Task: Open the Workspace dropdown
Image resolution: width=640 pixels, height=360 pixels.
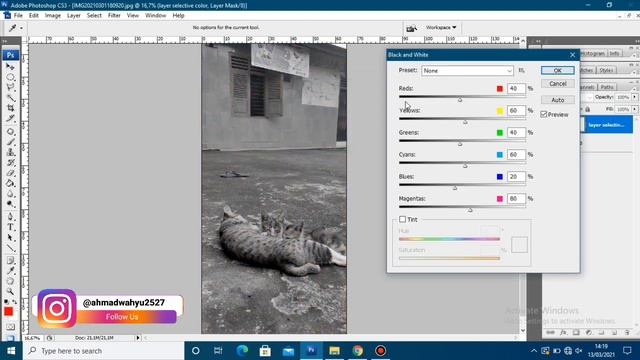Action: tap(441, 27)
